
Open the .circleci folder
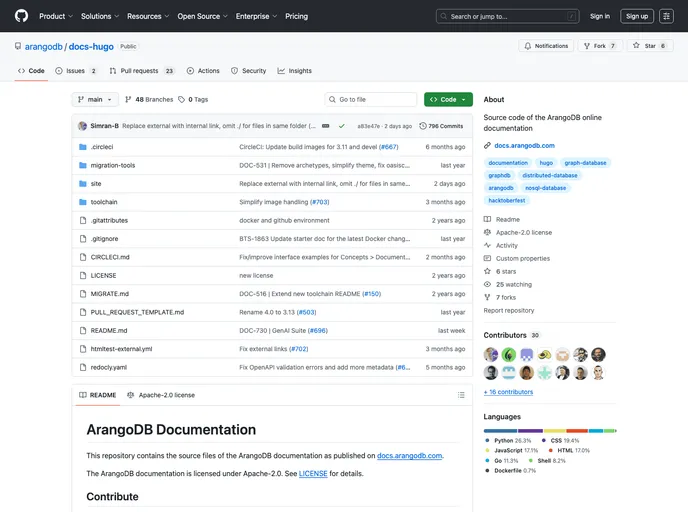click(102, 147)
